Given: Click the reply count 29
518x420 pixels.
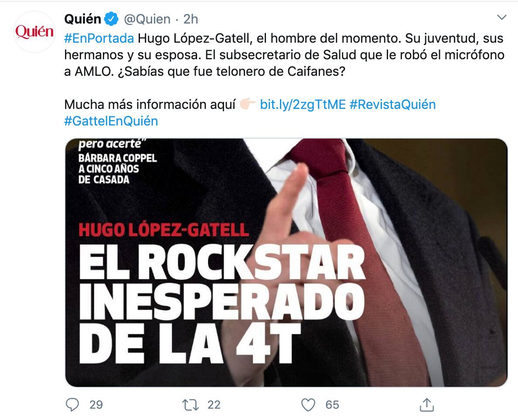Looking at the screenshot, I should click(x=96, y=405).
